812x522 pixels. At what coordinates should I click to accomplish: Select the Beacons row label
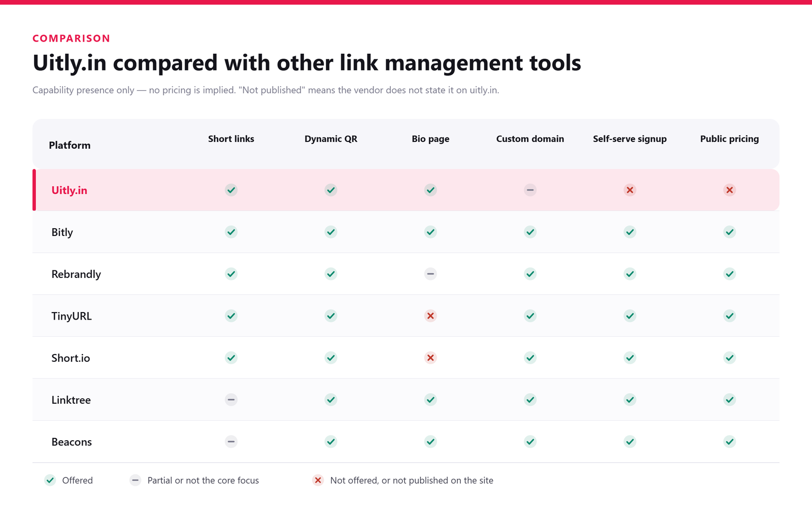click(72, 442)
